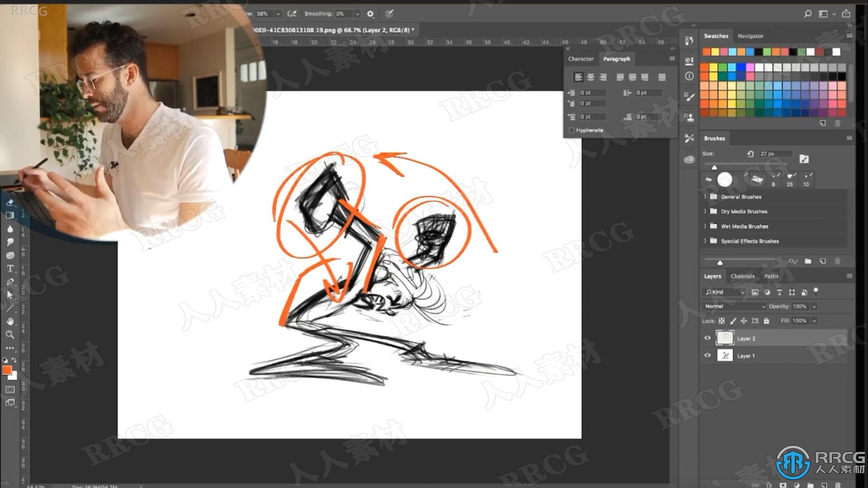
Task: Select the Eraser tool
Action: (10, 202)
